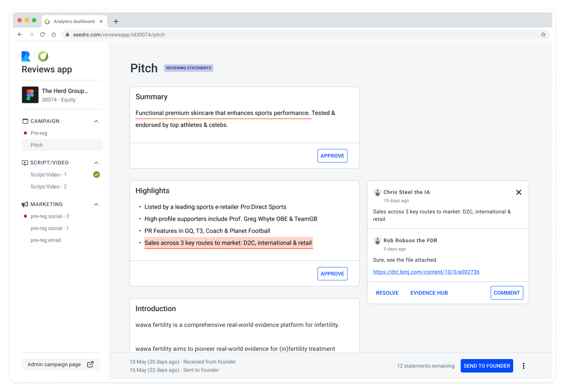565x392 pixels.
Task: Click the Script/Video section play icon
Action: click(25, 162)
